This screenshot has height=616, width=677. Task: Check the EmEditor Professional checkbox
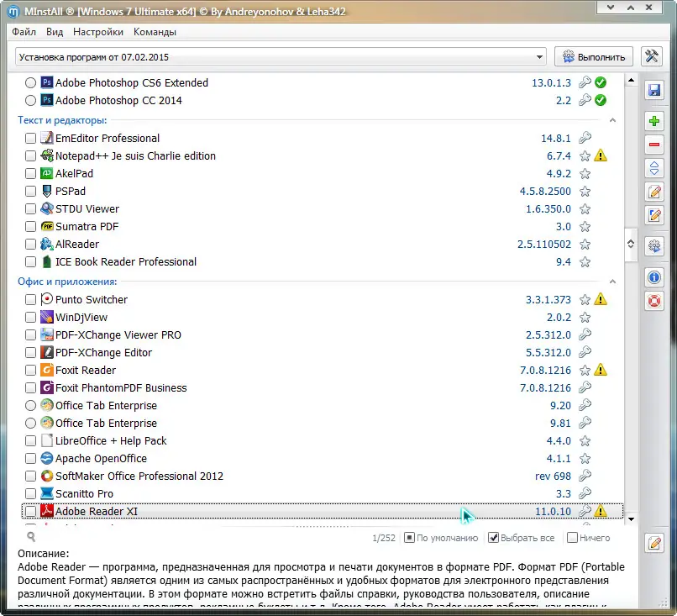tap(30, 138)
